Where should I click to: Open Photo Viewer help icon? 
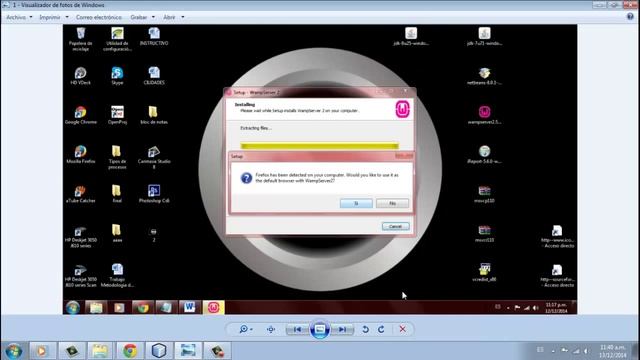630,17
